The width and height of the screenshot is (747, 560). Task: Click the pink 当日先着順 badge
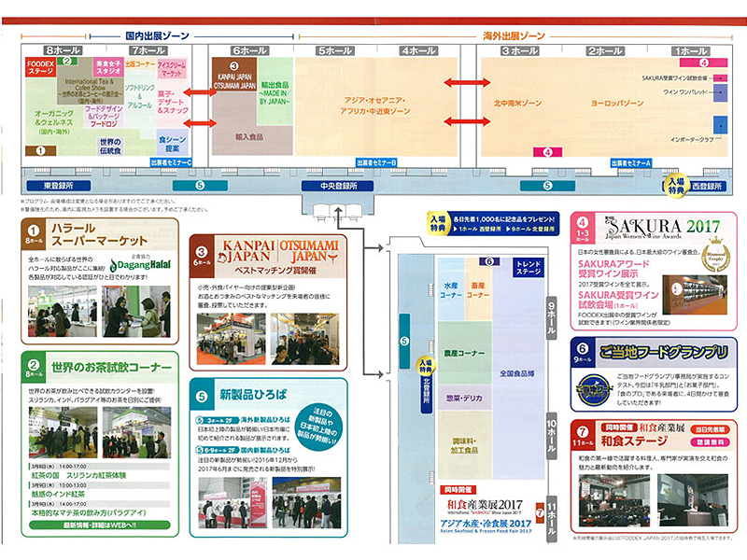(x=710, y=429)
